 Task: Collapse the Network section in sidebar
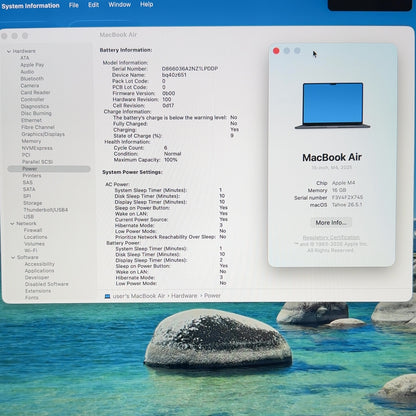coord(12,224)
